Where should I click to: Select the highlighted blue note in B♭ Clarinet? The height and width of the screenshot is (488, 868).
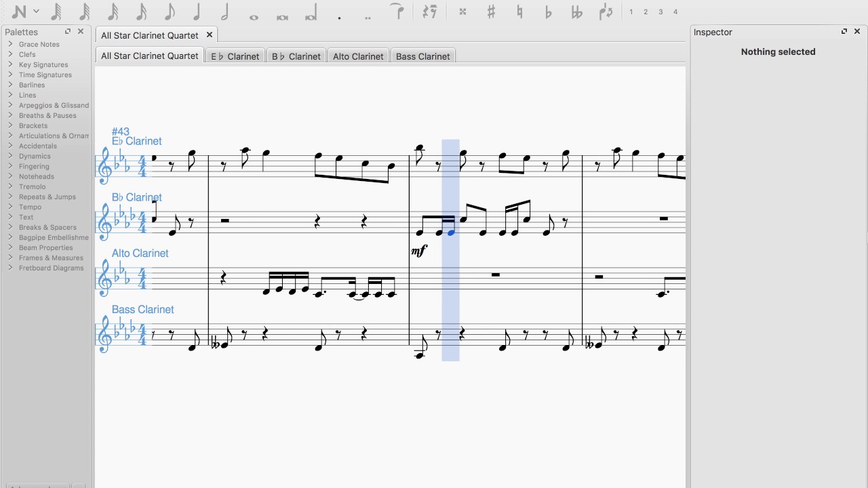tap(450, 232)
